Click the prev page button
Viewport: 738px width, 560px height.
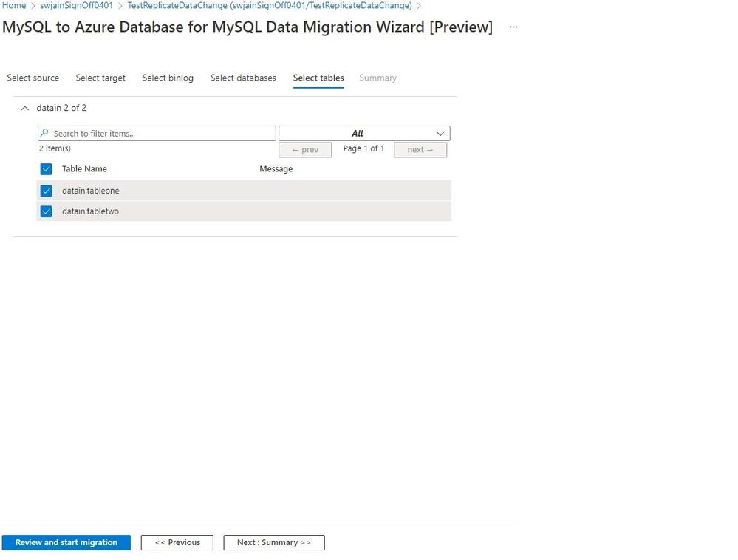[305, 150]
